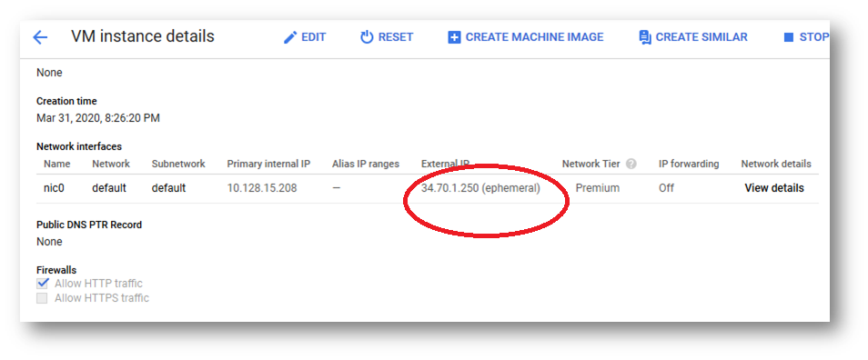Click the Network column header
This screenshot has height=360, width=868.
coord(111,164)
